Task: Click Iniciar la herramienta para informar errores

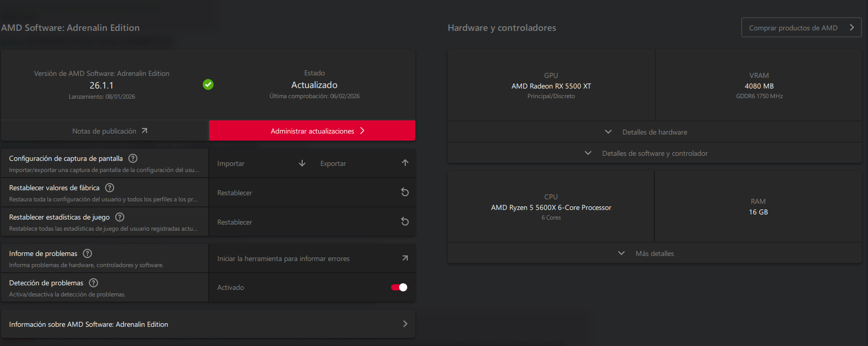Action: [312, 258]
